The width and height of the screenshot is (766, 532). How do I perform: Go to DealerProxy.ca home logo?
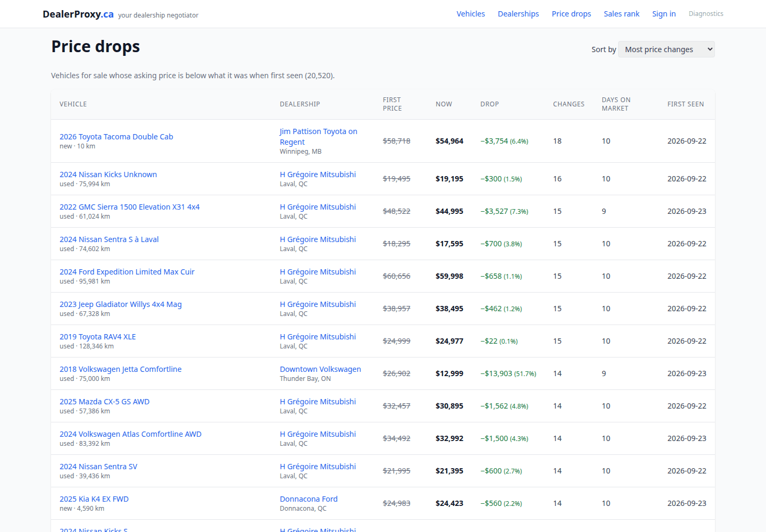point(78,14)
